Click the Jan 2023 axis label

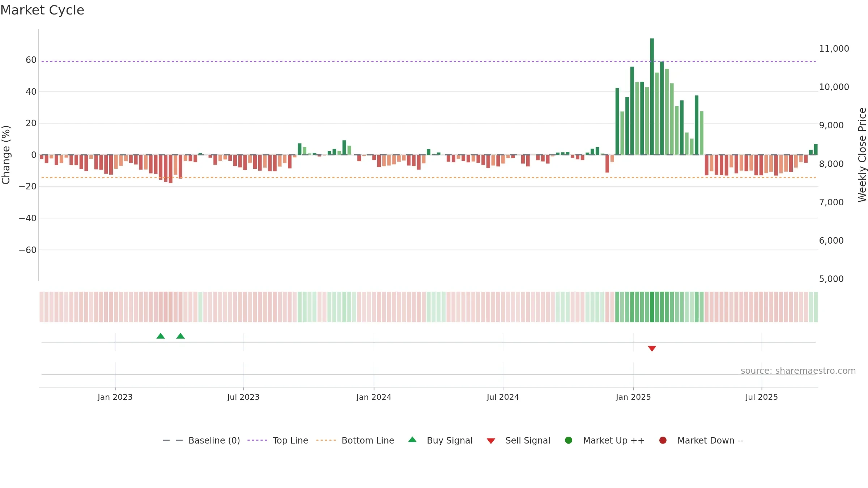[115, 397]
